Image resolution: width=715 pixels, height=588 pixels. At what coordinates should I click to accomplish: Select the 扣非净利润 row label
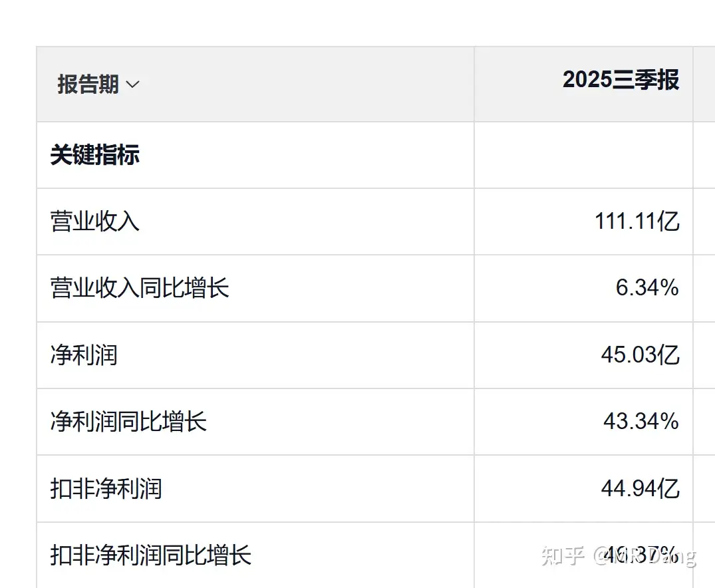pos(106,489)
